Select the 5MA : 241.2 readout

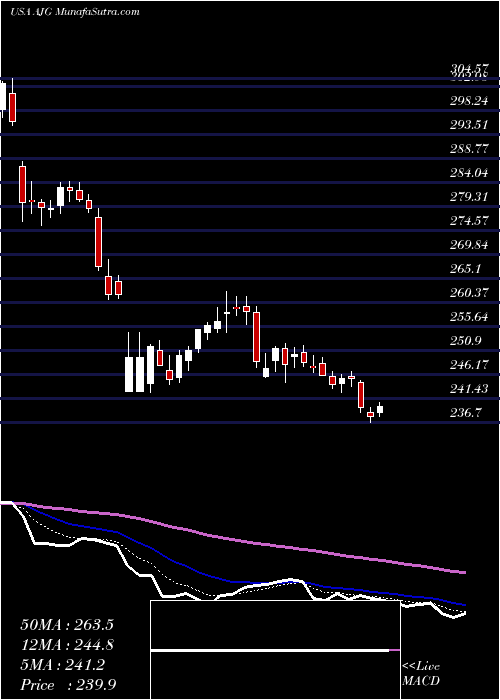62,665
